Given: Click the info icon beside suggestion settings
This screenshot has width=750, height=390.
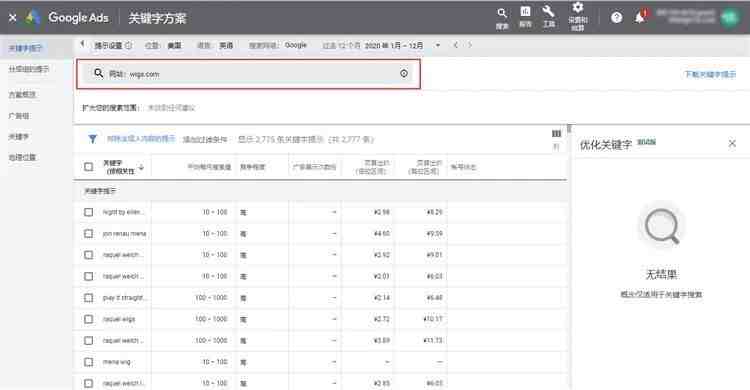Looking at the screenshot, I should point(129,45).
